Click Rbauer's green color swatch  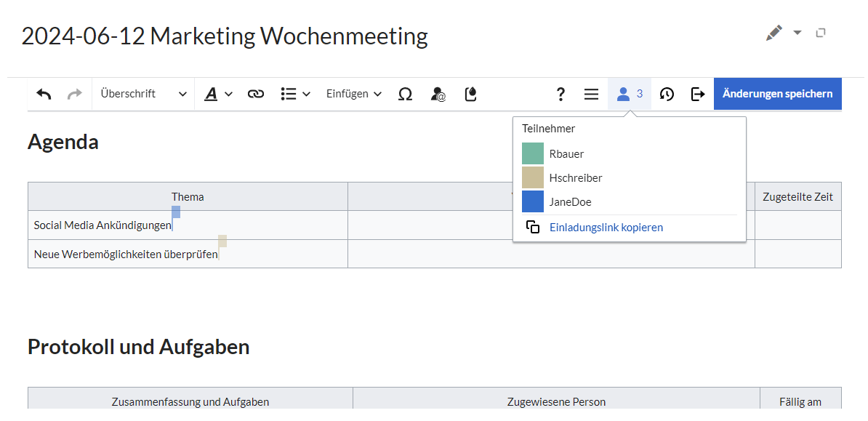pos(533,153)
